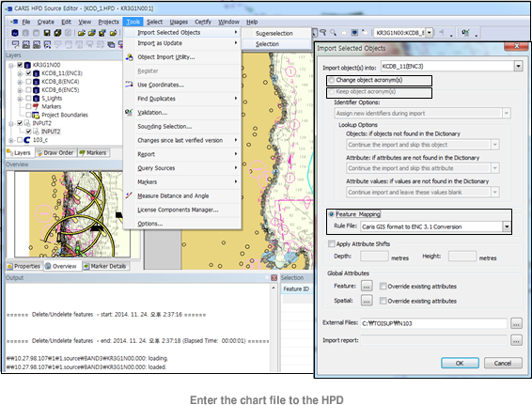The width and height of the screenshot is (532, 405).
Task: Click the Overview map thumbnail
Action: pyautogui.click(x=72, y=214)
